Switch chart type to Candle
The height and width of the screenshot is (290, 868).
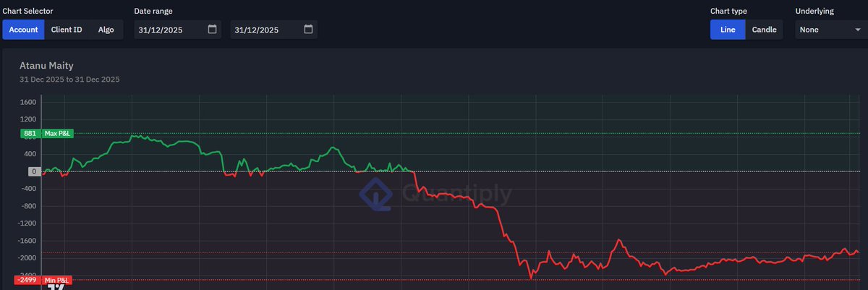point(764,30)
